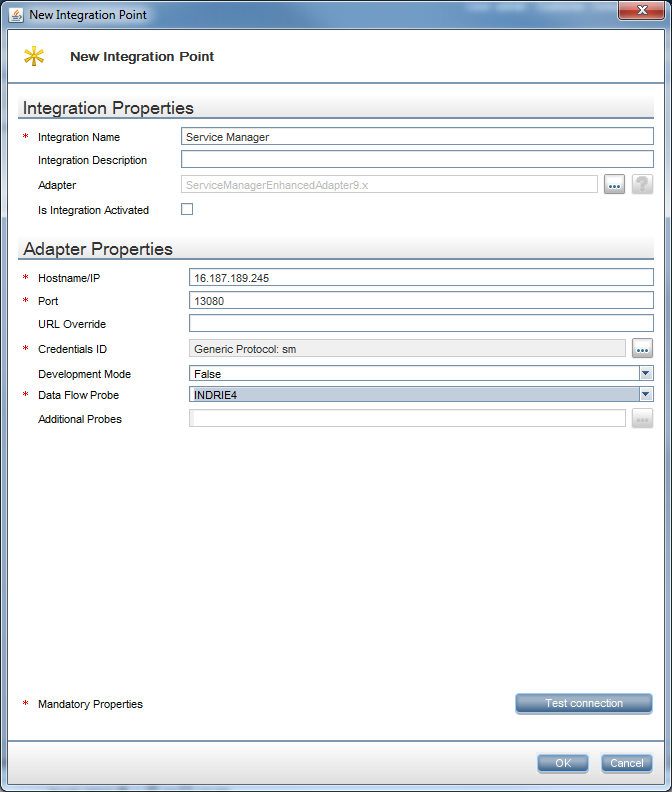
Task: Click the URL Override label
Action: (x=72, y=324)
